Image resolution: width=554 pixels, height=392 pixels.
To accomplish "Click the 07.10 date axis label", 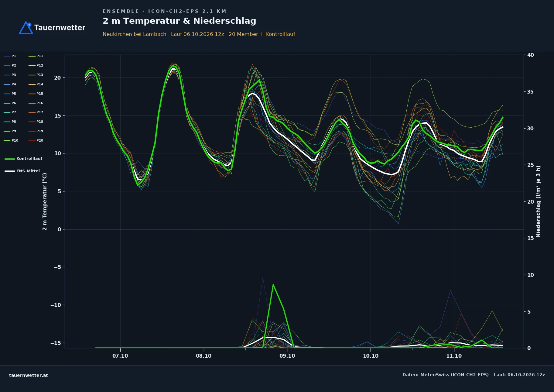I will 120,356.
